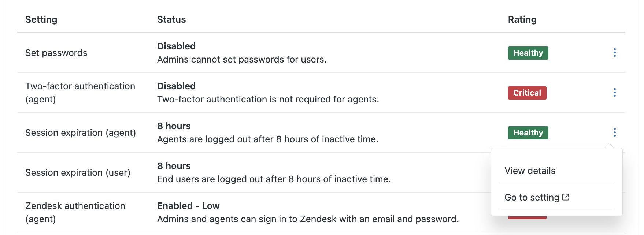Click the Disabled status for Set passwords
The height and width of the screenshot is (235, 644).
(176, 46)
